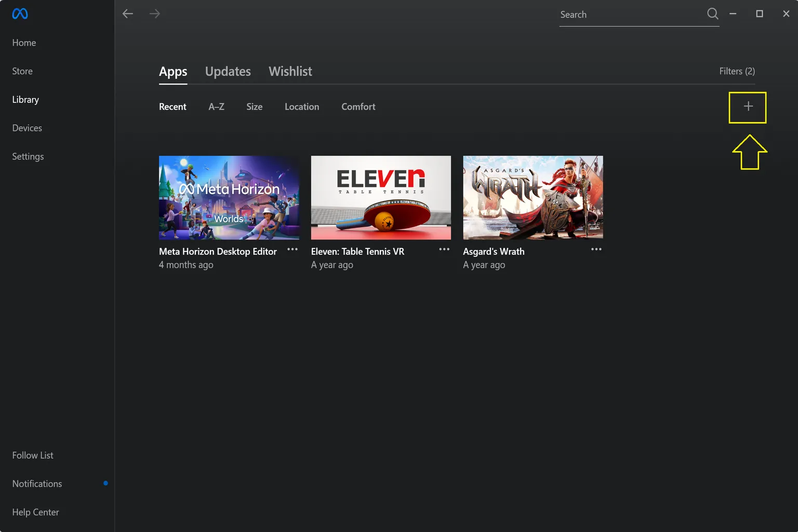The height and width of the screenshot is (532, 798).
Task: Click 'A year ago' under Eleven
Action: point(332,265)
